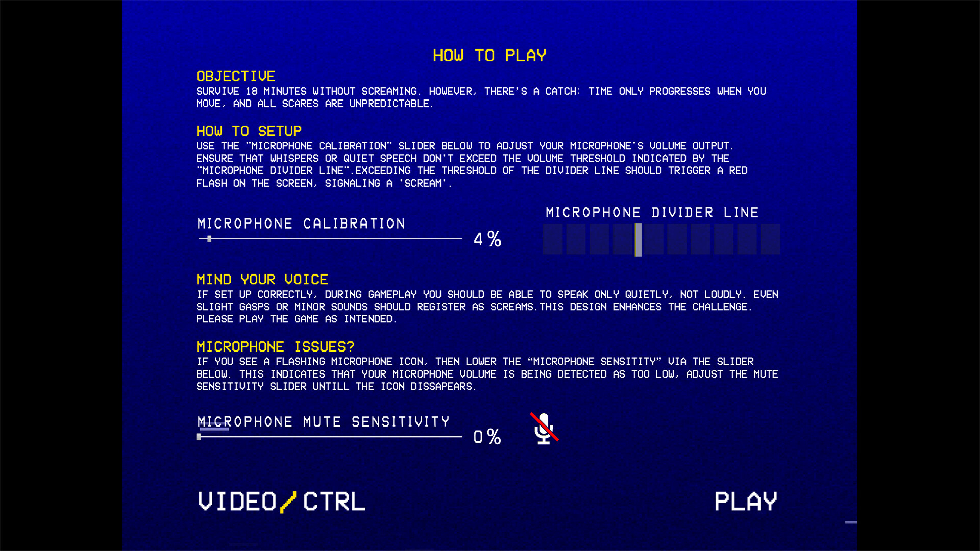Image resolution: width=980 pixels, height=551 pixels.
Task: Click the OBJECTIVE section heading
Action: click(x=234, y=76)
